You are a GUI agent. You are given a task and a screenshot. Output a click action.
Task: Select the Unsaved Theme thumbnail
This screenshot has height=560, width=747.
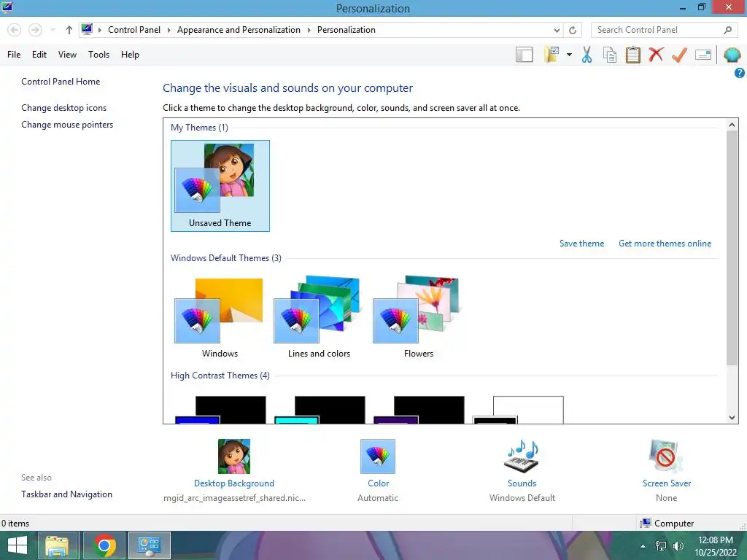point(220,186)
